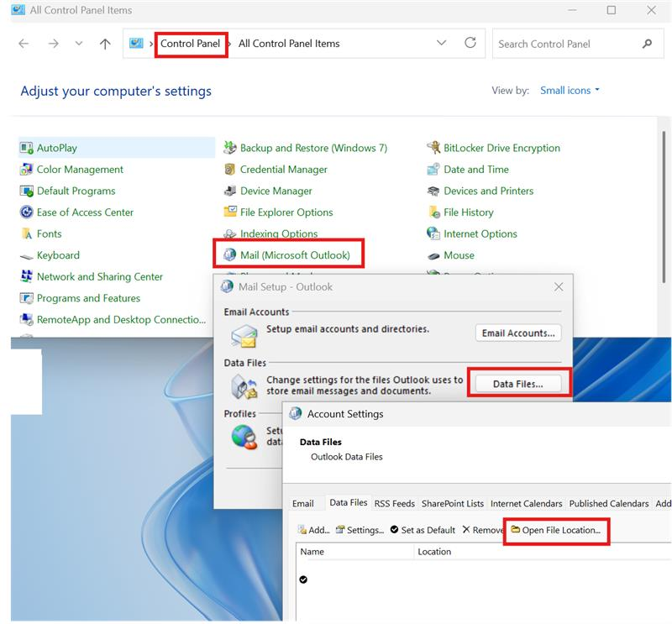Switch to the RSS Feeds tab

(394, 504)
